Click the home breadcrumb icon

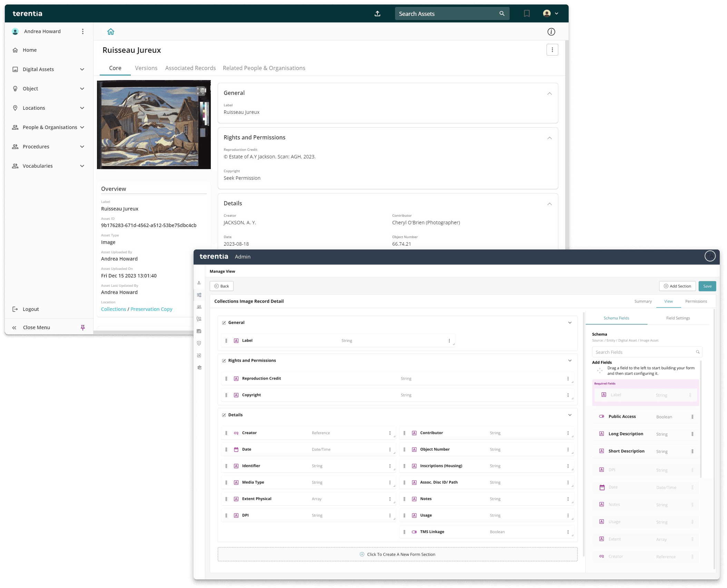coord(111,32)
